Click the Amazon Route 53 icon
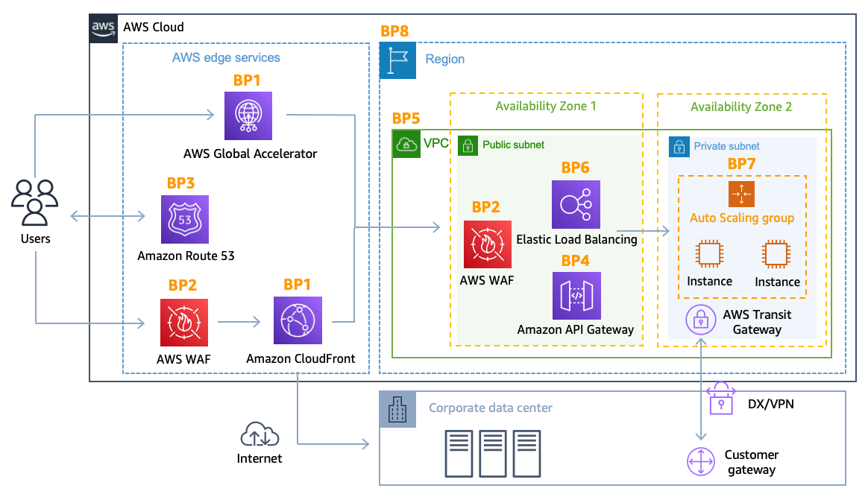Viewport: 868px width, 497px height. 184,219
